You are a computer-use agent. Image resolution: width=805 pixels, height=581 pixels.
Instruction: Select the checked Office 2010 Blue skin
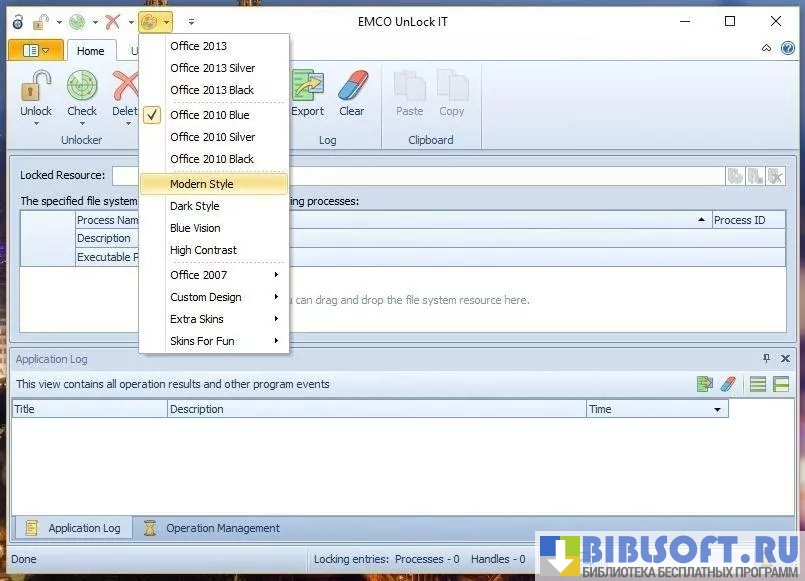point(210,115)
